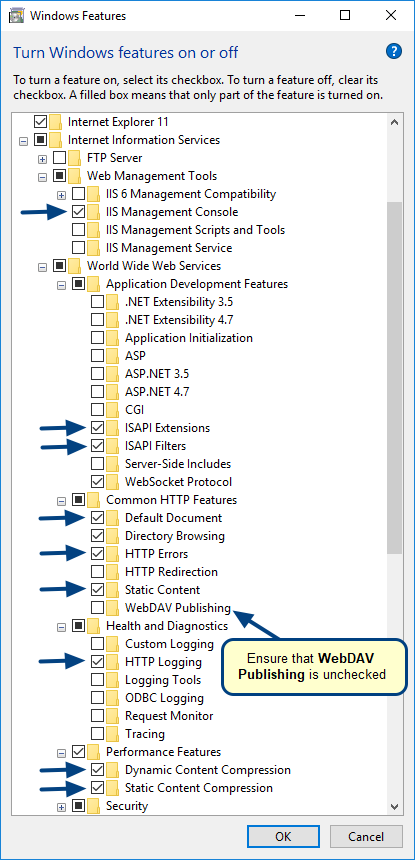Select the Directory Browsing folder icon

112,536
